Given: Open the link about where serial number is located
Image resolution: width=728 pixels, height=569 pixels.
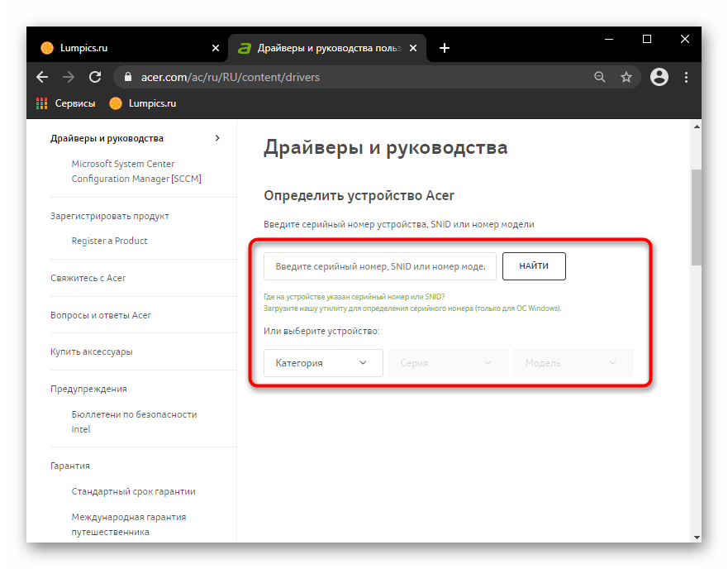Looking at the screenshot, I should pyautogui.click(x=354, y=297).
